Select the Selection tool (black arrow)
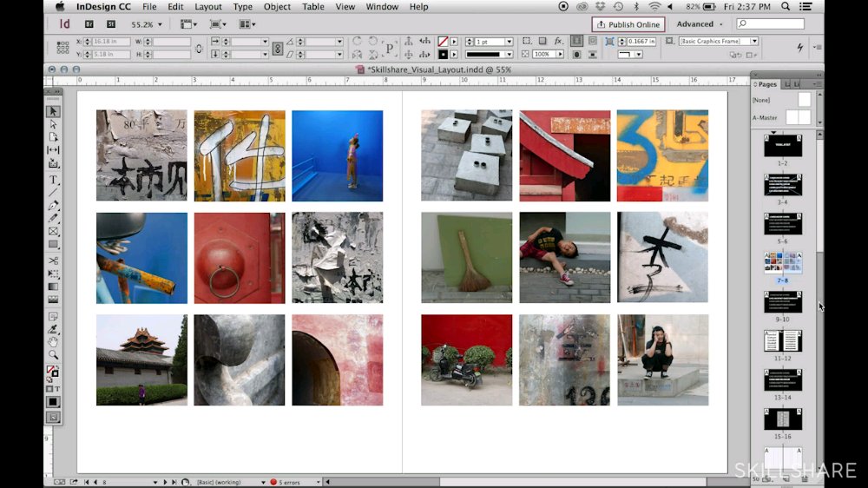This screenshot has width=868, height=488. (x=53, y=111)
